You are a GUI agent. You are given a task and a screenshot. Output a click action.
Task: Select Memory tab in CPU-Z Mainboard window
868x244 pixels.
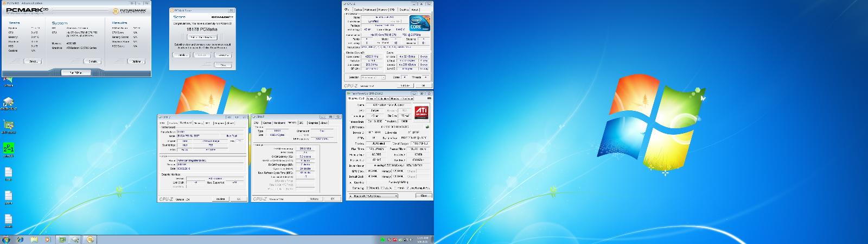[x=199, y=123]
